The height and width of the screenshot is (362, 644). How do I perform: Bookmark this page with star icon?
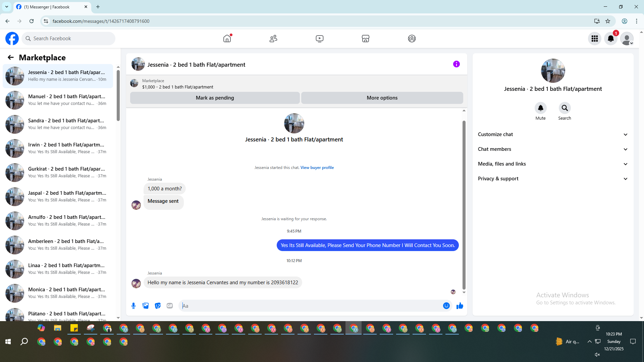pos(608,21)
